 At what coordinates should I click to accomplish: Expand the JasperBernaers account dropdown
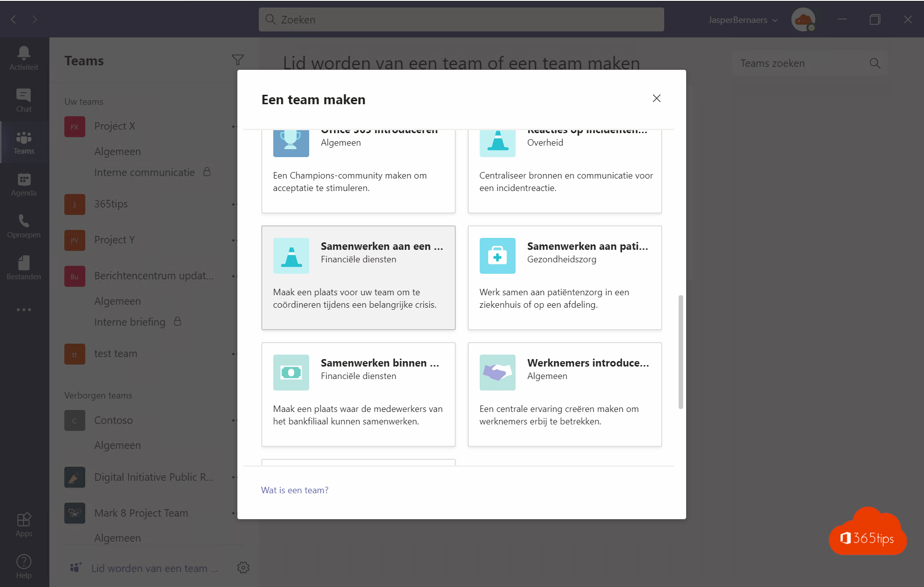pyautogui.click(x=742, y=19)
